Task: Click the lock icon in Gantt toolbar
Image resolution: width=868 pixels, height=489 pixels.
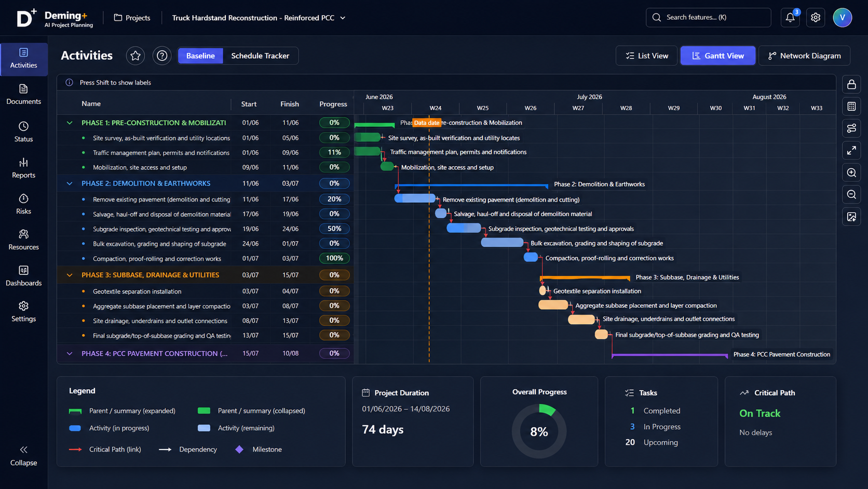Action: pyautogui.click(x=851, y=84)
